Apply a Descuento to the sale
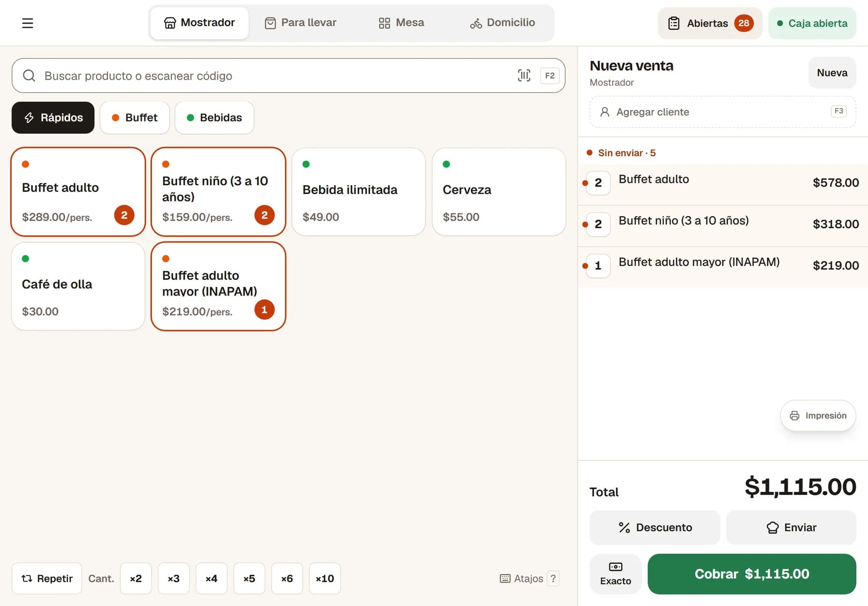868x606 pixels. pyautogui.click(x=655, y=527)
